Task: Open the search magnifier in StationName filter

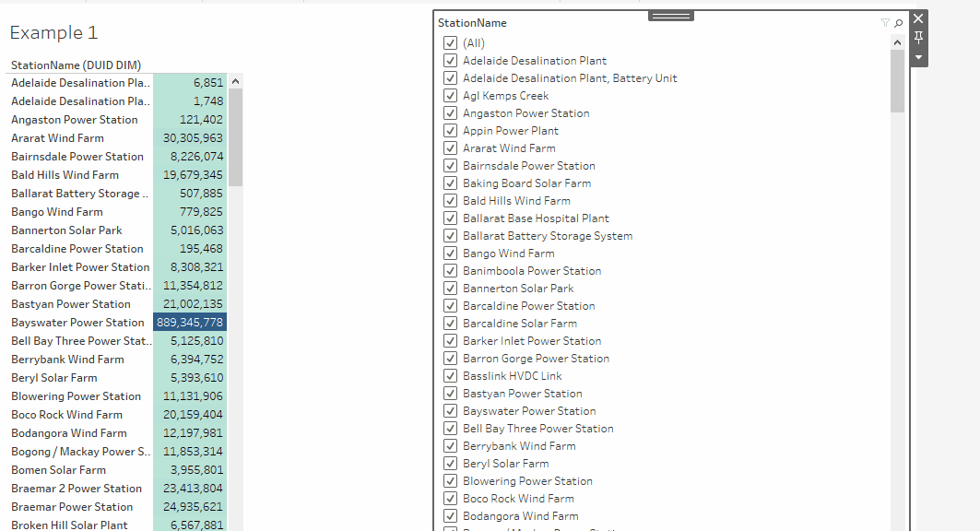Action: [x=899, y=23]
